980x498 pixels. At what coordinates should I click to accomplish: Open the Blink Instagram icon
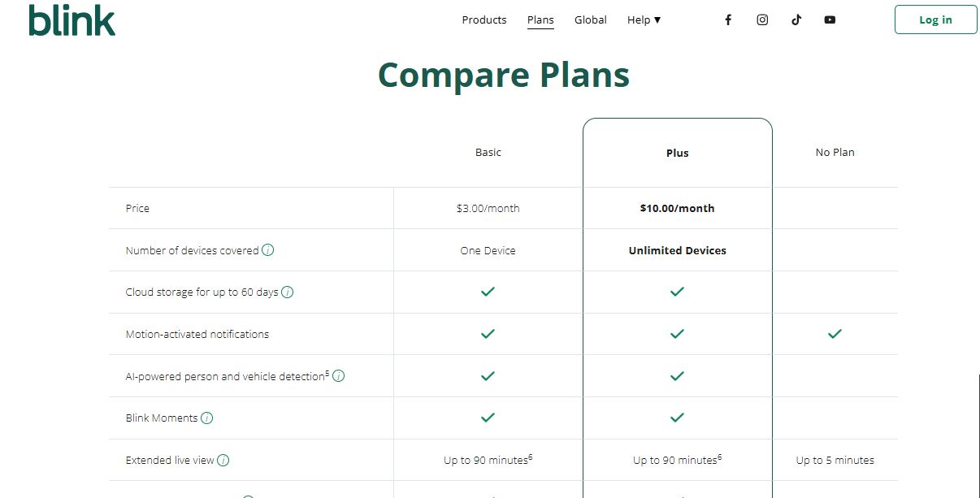point(762,20)
